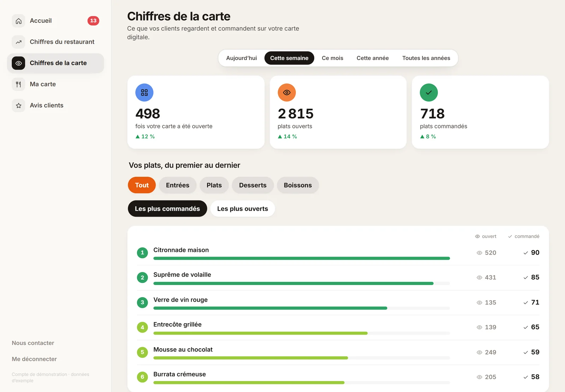Click the green checkmark icon above 718
This screenshot has width=565, height=392.
pos(429,92)
